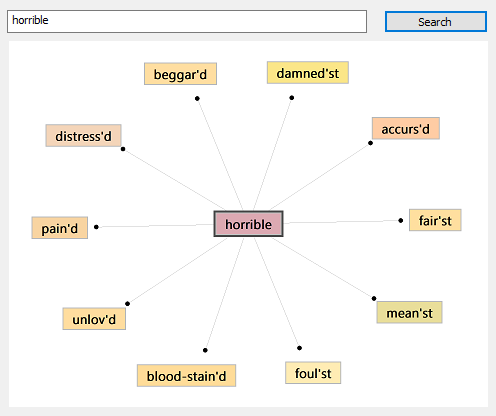Click the black dot beside "pain'd"
496x416 pixels.
coord(96,227)
